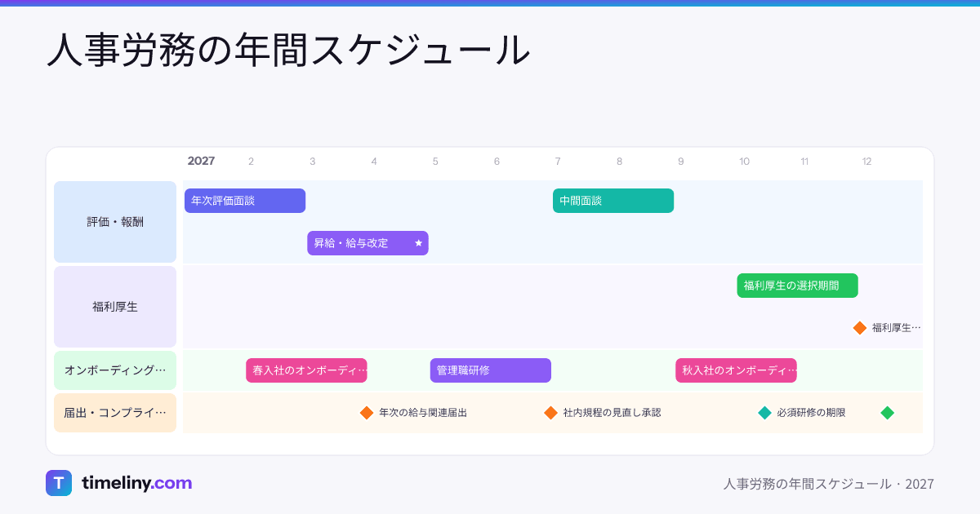The width and height of the screenshot is (980, 514).
Task: Click the 年次の給与関連届出 label text
Action: click(x=423, y=413)
